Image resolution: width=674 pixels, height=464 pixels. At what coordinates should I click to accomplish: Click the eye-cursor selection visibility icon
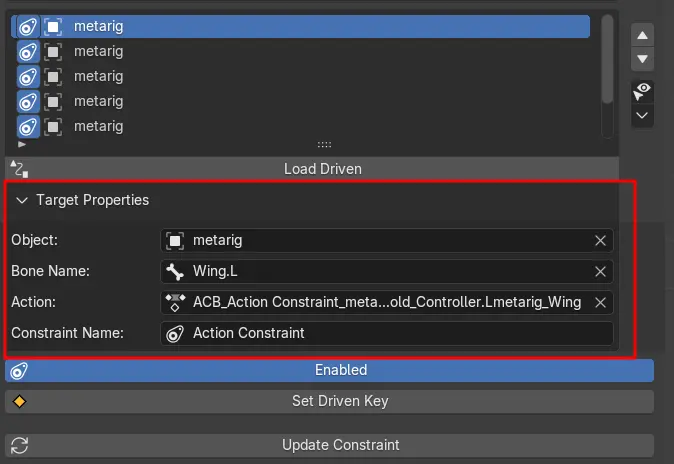pyautogui.click(x=643, y=91)
